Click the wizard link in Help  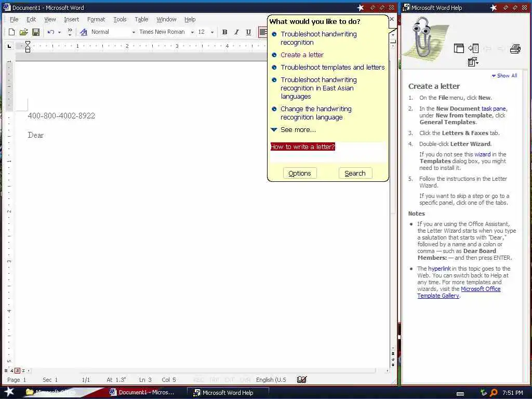tap(483, 154)
